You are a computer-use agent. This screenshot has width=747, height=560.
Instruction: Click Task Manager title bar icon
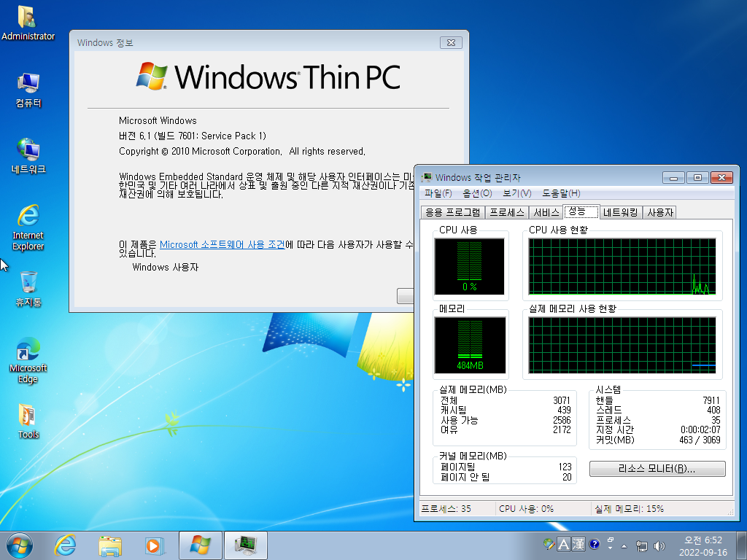coord(426,178)
